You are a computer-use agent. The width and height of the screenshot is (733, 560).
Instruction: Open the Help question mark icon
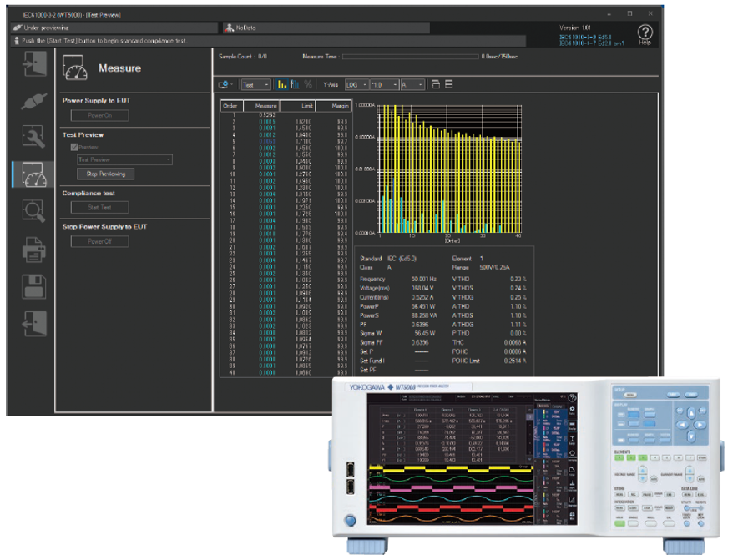click(x=644, y=33)
